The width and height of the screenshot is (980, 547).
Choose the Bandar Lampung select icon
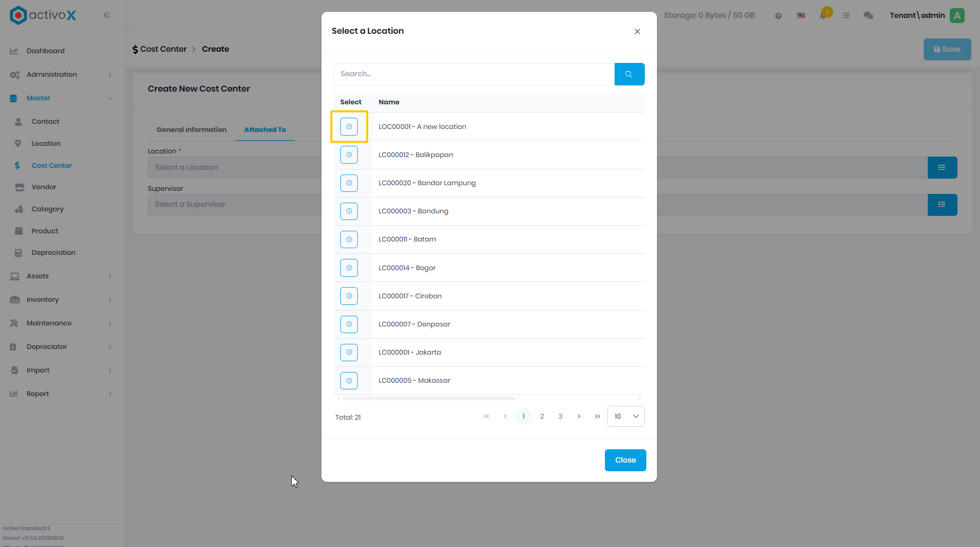click(x=349, y=183)
